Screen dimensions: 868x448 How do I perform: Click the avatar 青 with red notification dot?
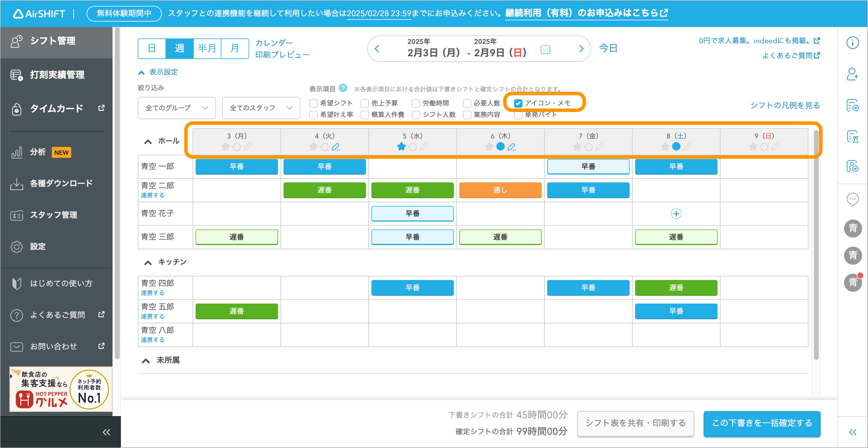(853, 282)
